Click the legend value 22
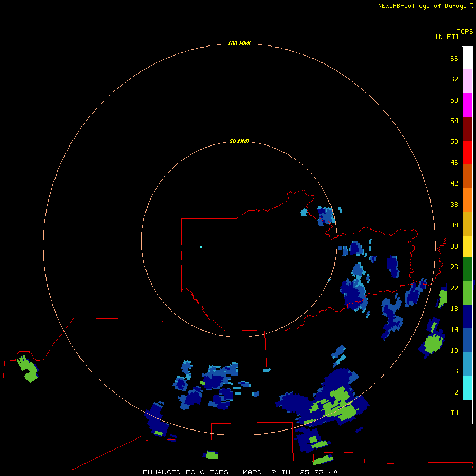 point(454,288)
